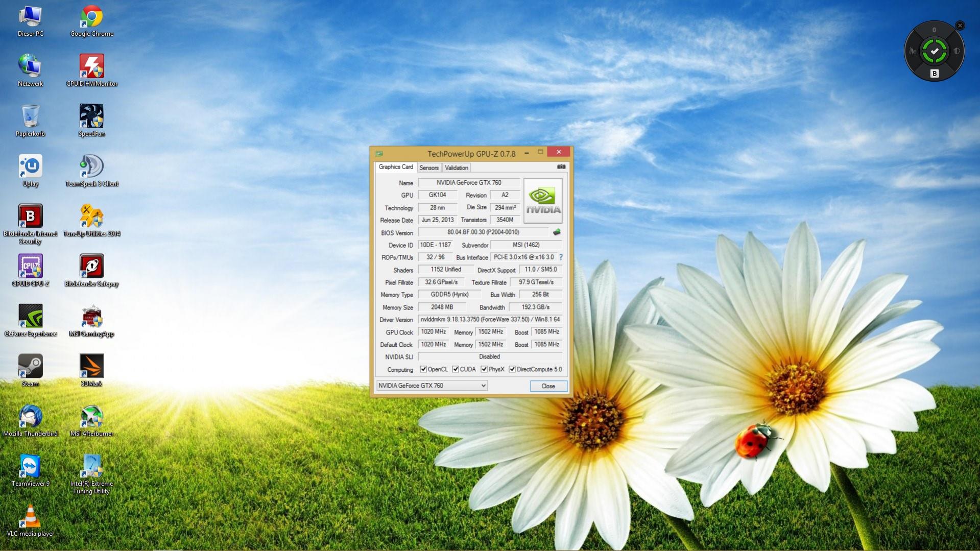Select the GeForce Experience desktop icon
Viewport: 980px width, 551px height.
[x=30, y=321]
